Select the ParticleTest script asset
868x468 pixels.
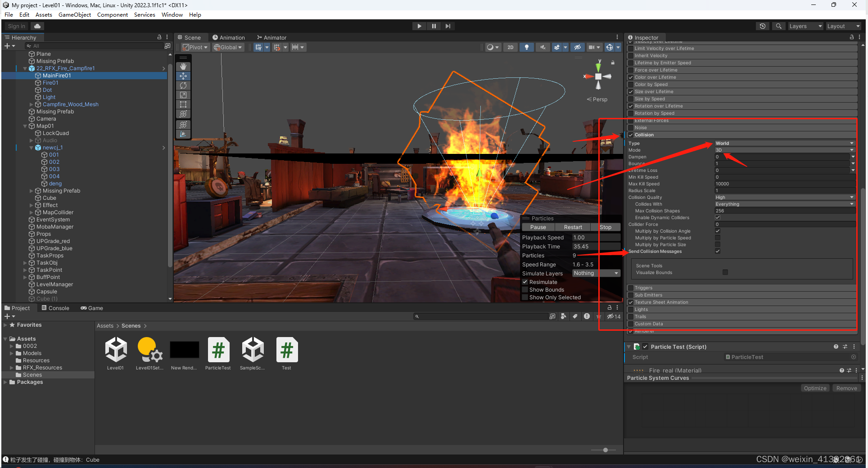[218, 354]
